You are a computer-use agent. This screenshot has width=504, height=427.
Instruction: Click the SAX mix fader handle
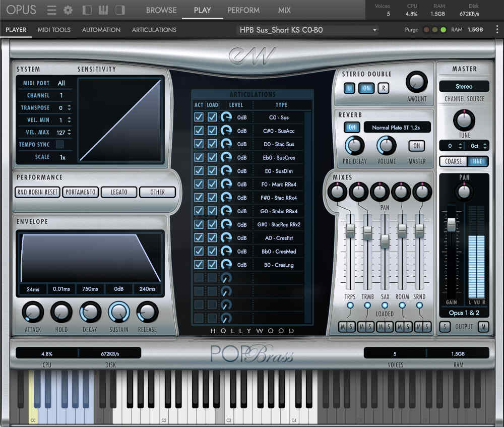(x=385, y=241)
